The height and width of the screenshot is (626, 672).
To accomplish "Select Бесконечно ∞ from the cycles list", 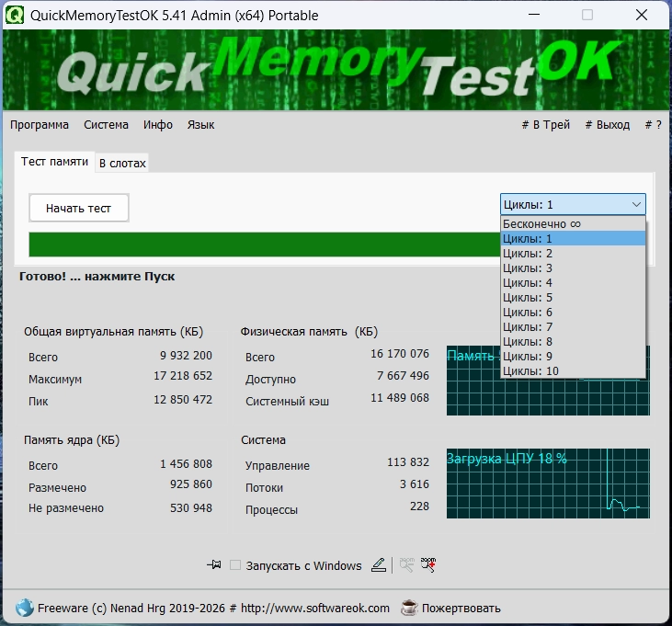I will [573, 223].
